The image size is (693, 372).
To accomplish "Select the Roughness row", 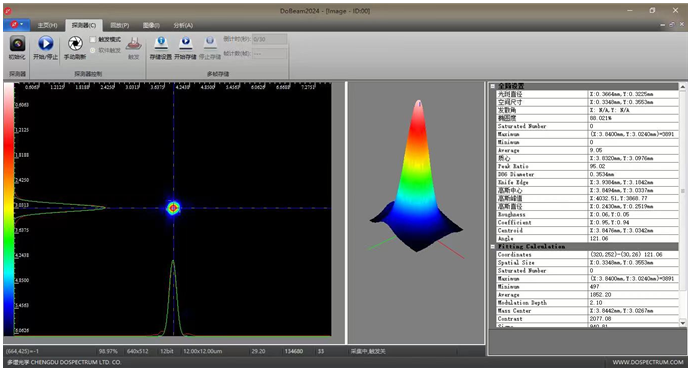I will [x=587, y=214].
